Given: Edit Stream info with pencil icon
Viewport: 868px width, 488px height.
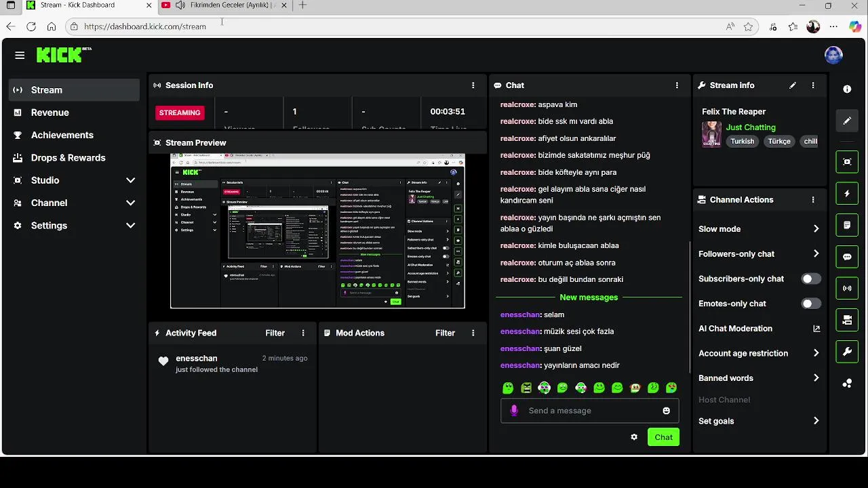Looking at the screenshot, I should (x=793, y=85).
